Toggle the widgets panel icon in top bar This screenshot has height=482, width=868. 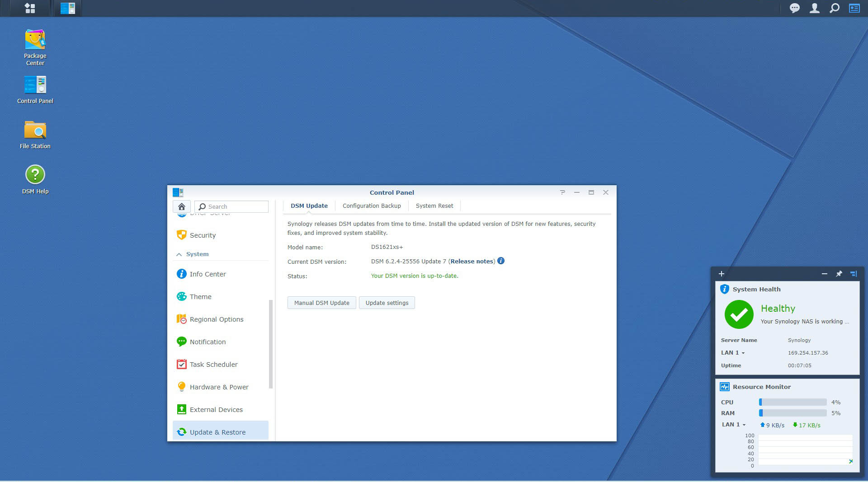click(854, 8)
